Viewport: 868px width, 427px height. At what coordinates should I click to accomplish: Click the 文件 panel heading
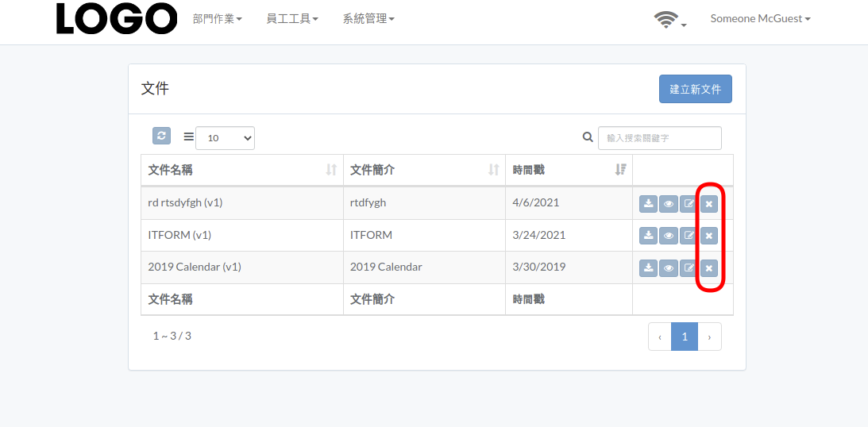(155, 89)
